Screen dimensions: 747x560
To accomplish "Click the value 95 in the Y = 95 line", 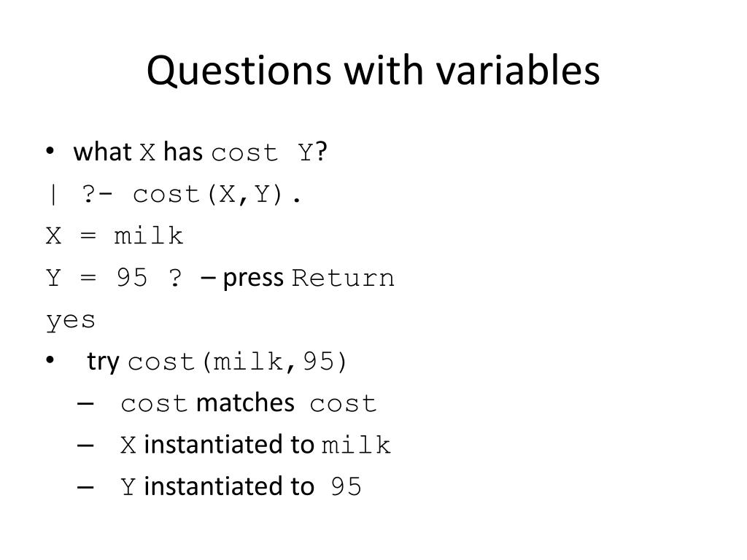I will pos(132,278).
